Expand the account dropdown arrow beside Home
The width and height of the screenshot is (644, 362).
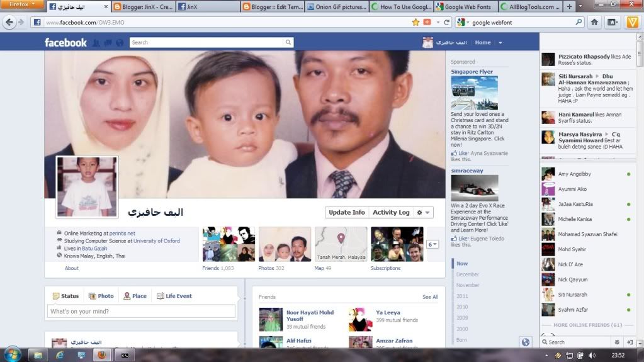pyautogui.click(x=500, y=43)
